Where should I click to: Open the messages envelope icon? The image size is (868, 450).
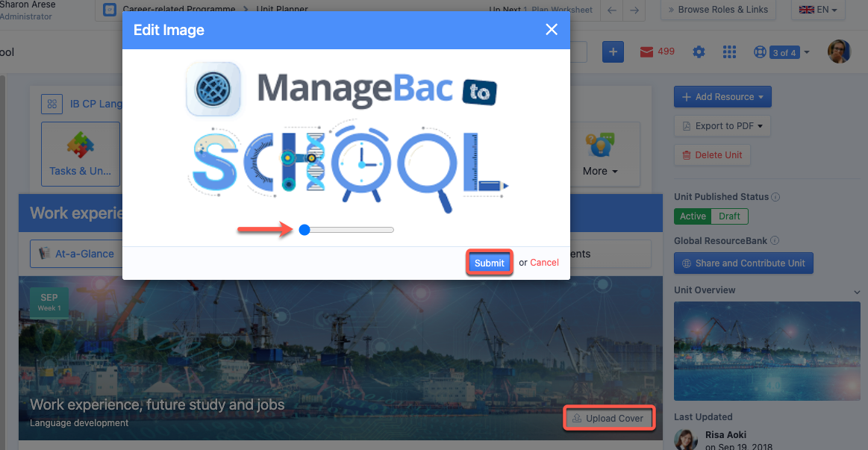tap(646, 52)
